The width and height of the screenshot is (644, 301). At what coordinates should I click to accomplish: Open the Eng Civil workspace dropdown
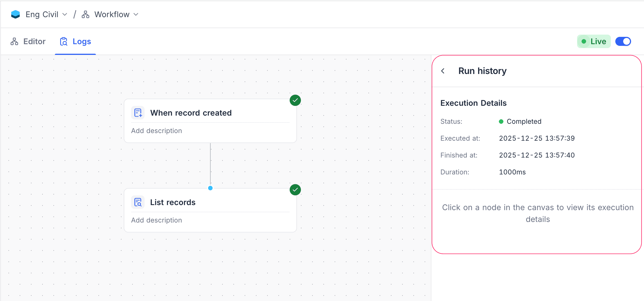[65, 14]
